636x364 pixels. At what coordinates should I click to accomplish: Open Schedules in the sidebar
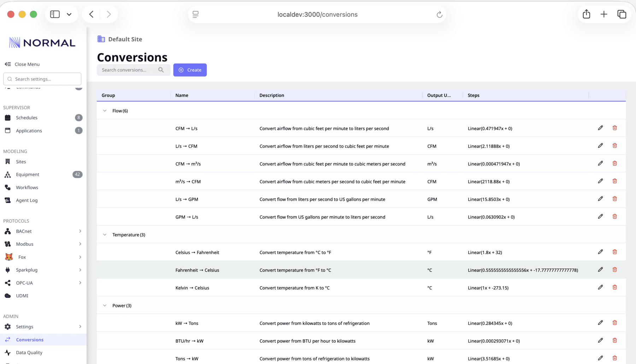(43, 118)
